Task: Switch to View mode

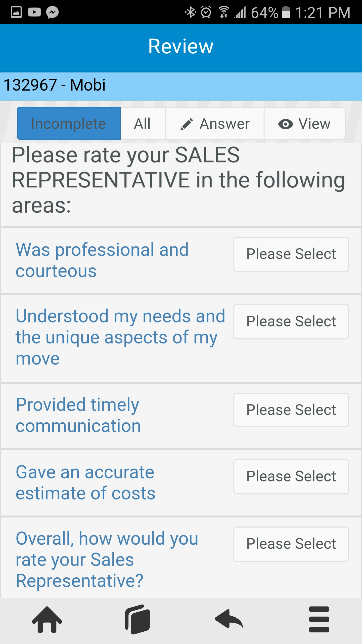Action: click(305, 123)
